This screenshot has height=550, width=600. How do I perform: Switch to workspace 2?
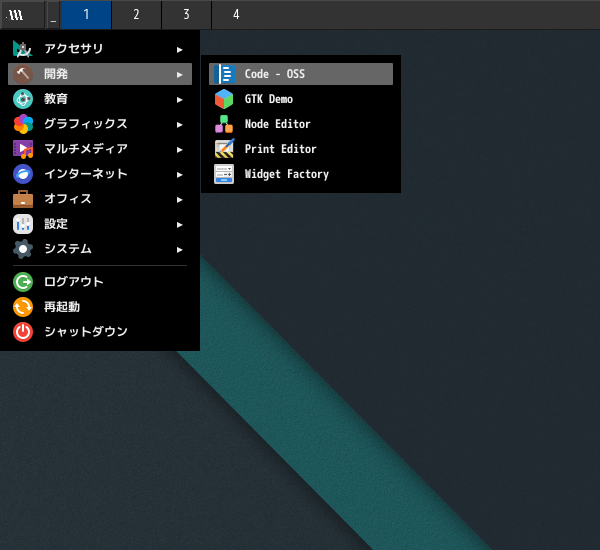point(136,15)
